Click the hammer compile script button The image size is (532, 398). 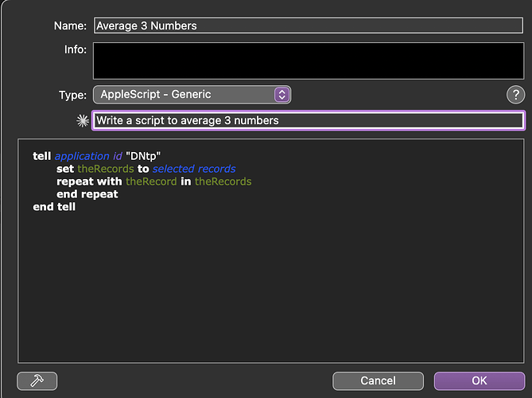coord(37,380)
